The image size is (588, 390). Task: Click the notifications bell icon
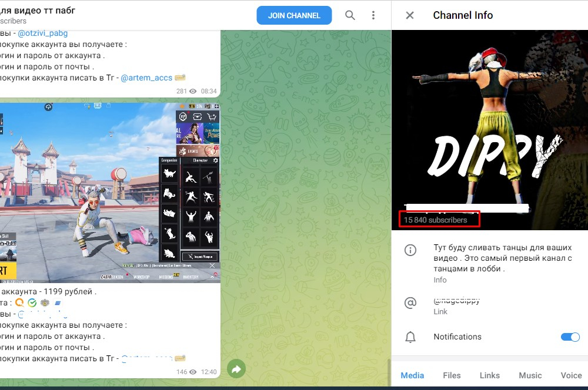tap(410, 337)
